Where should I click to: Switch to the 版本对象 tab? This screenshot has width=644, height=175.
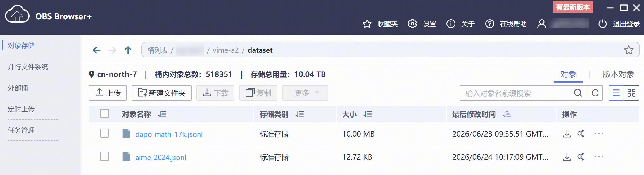point(618,74)
